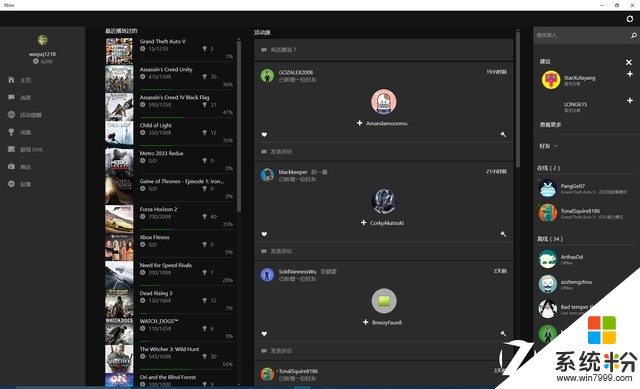The width and height of the screenshot is (640, 389).
Task: Click the CorkyAkatsuki avatar picture
Action: [x=384, y=201]
